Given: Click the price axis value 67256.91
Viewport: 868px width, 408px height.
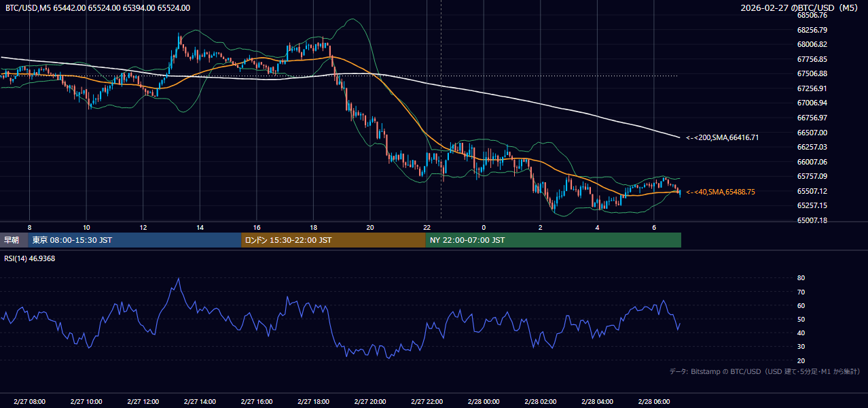Looking at the screenshot, I should pos(812,88).
